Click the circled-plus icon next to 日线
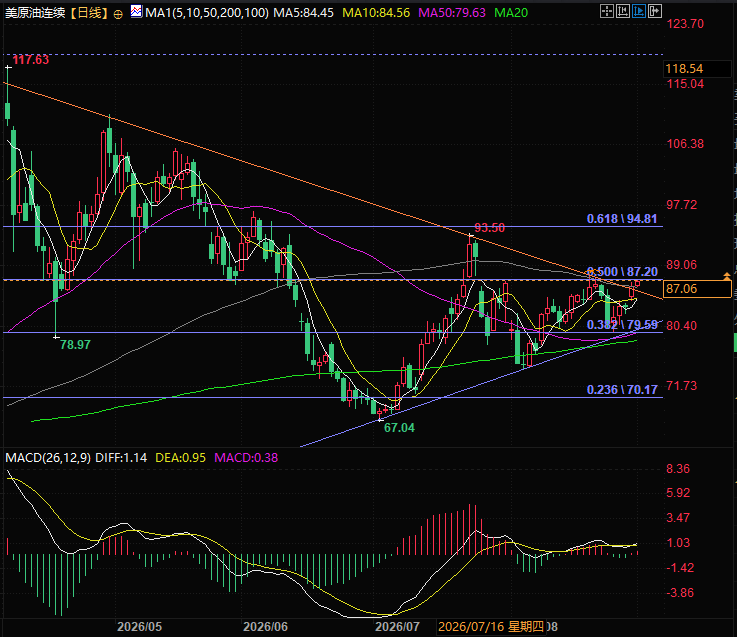Screen dimensions: 737x637 [118, 14]
